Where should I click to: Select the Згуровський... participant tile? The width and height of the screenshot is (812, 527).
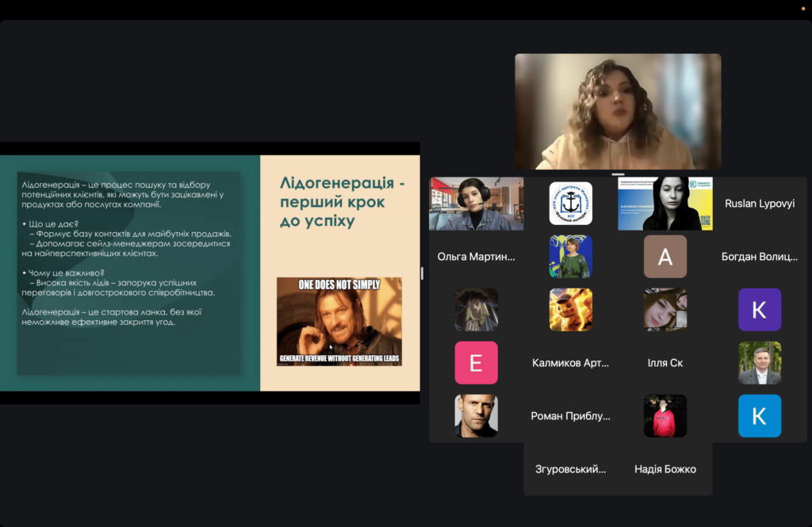point(571,469)
